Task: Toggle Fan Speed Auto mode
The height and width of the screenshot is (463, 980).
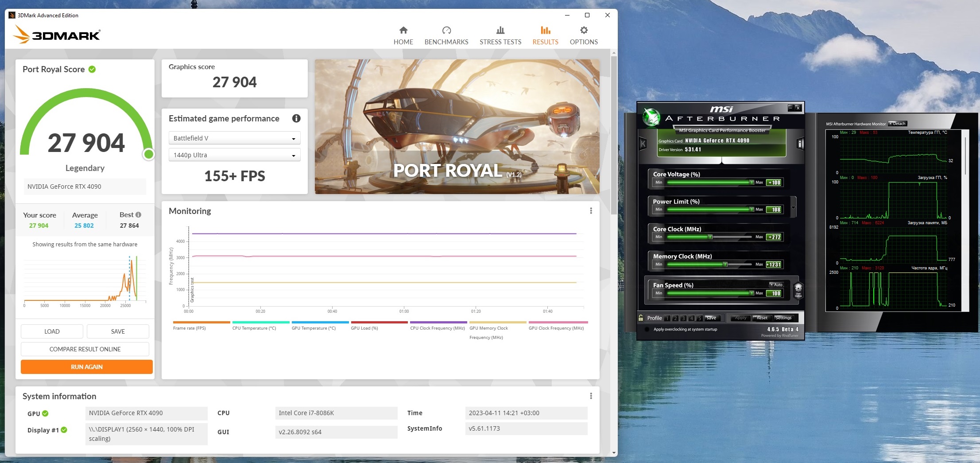Action: 776,285
